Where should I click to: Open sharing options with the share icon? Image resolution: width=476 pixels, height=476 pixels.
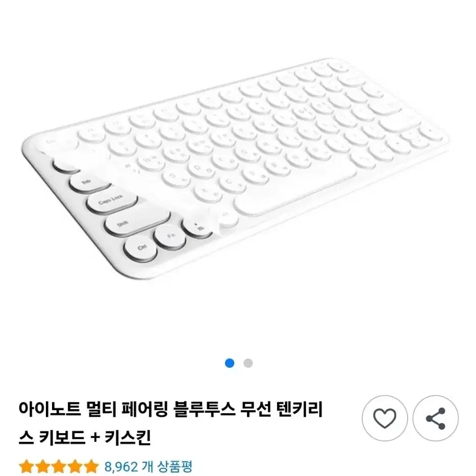click(436, 418)
